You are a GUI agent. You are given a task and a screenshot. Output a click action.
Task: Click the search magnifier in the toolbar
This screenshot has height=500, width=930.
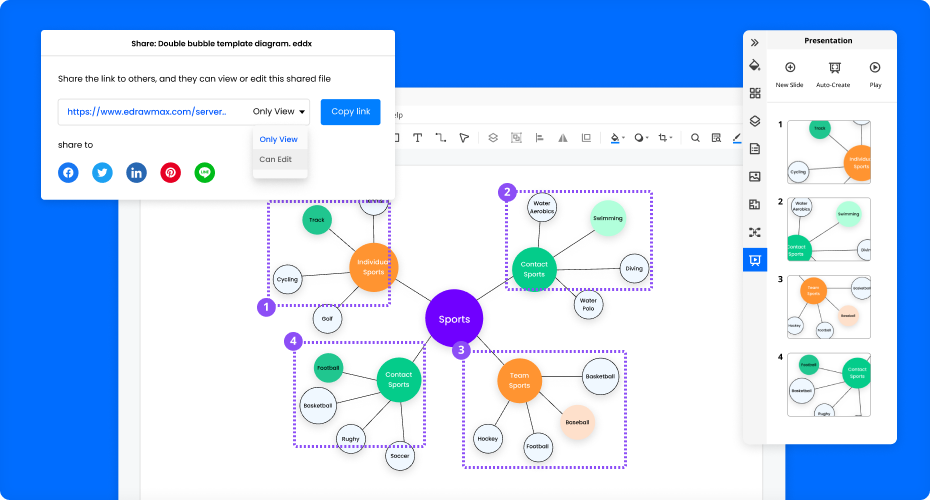695,138
